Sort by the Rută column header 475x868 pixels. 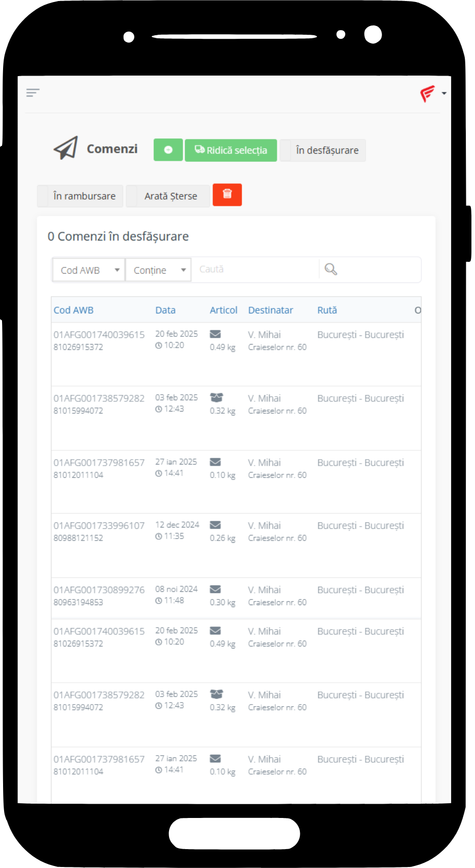327,310
